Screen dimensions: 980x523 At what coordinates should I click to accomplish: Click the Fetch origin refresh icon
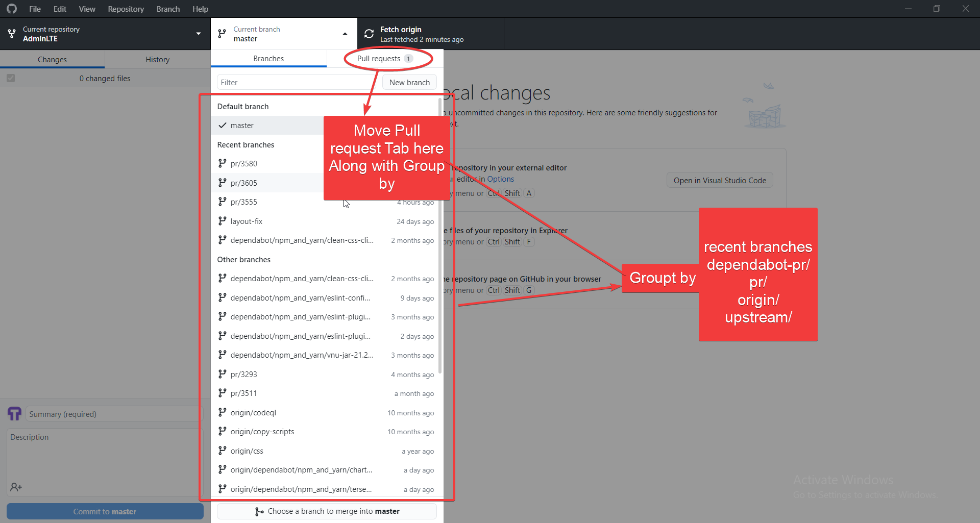pyautogui.click(x=369, y=33)
